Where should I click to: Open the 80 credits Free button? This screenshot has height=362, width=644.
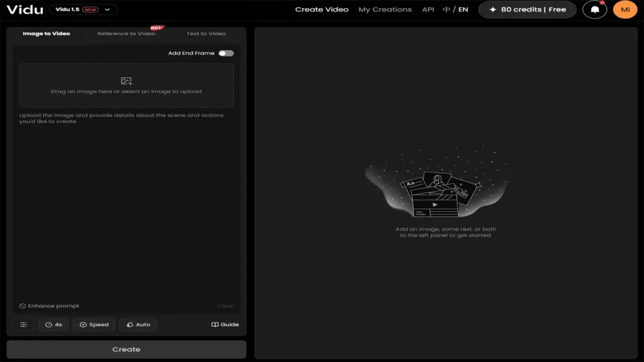point(528,9)
